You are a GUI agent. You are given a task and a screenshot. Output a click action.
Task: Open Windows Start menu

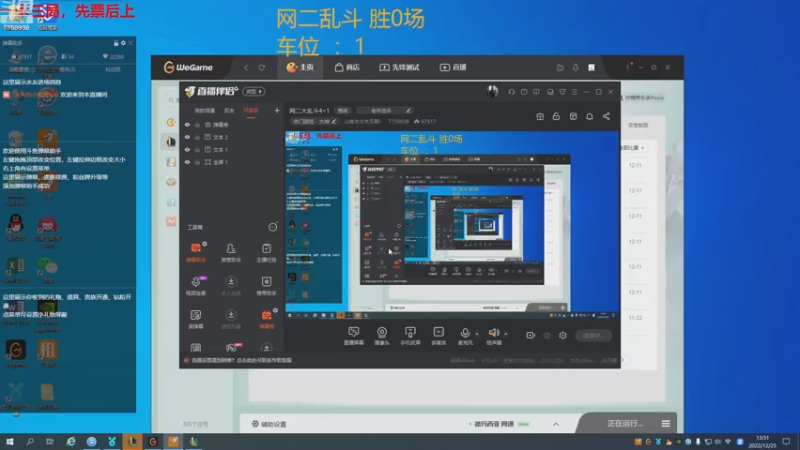pos(10,442)
